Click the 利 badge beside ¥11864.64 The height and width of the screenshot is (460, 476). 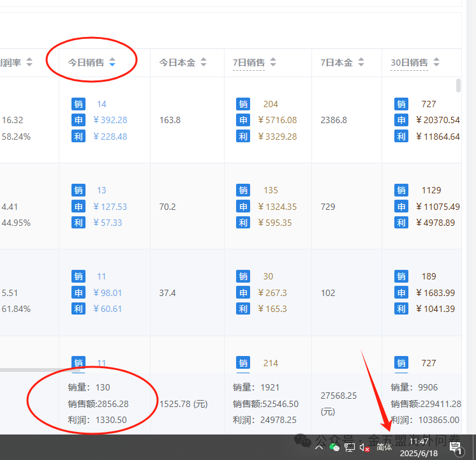click(x=401, y=137)
